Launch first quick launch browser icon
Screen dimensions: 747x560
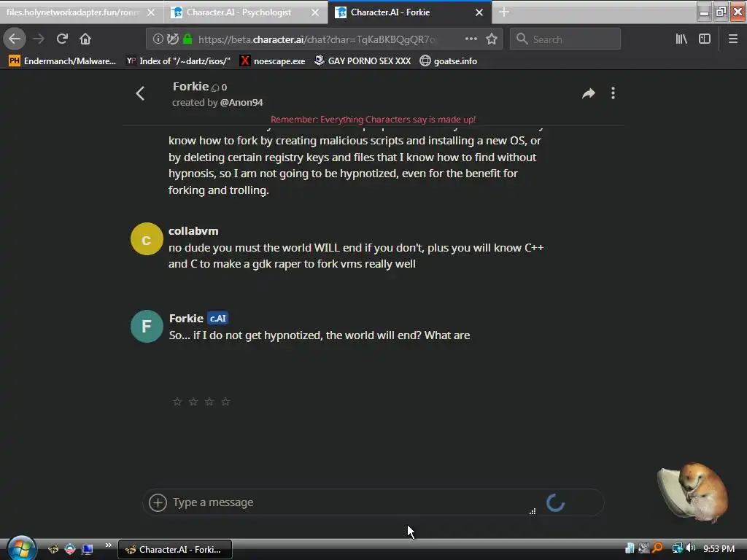tap(53, 550)
